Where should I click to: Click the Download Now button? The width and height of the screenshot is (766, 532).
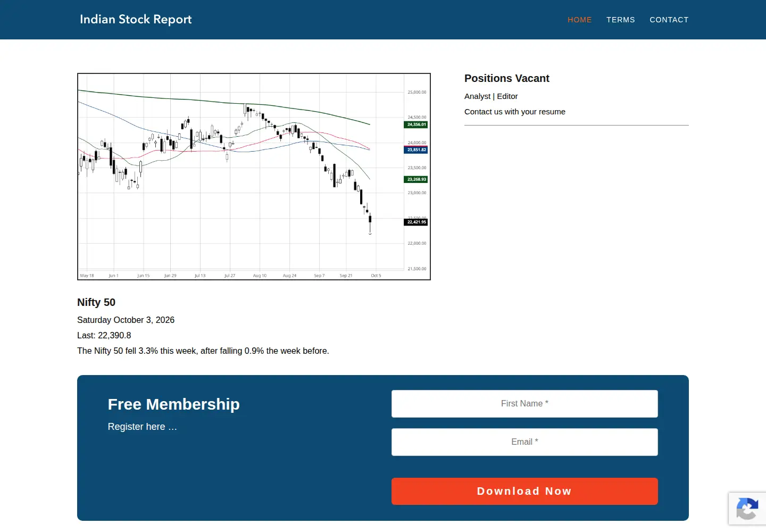coord(524,491)
